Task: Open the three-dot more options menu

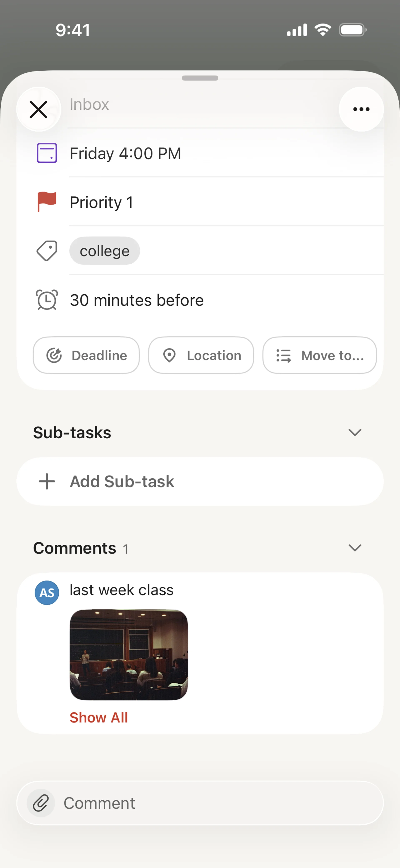Action: (x=361, y=109)
